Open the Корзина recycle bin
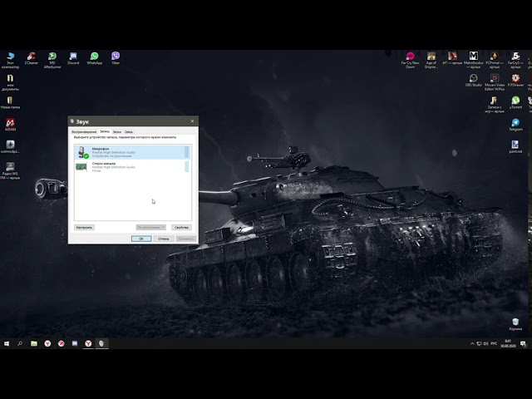 (515, 324)
